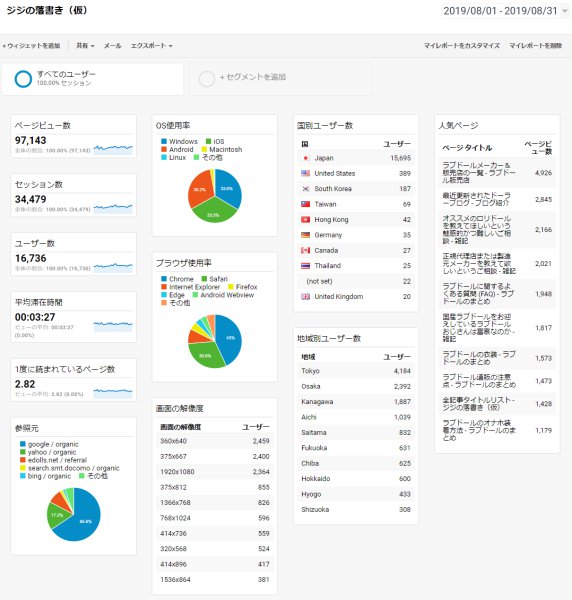Viewport: 572px width, 600px height.
Task: Click the Tokyo region row
Action: point(356,371)
